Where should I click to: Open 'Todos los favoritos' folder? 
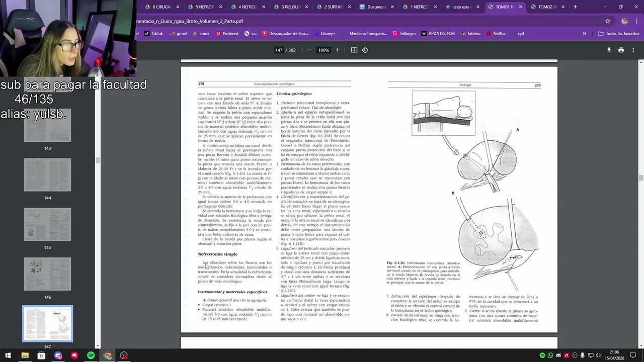click(618, 34)
